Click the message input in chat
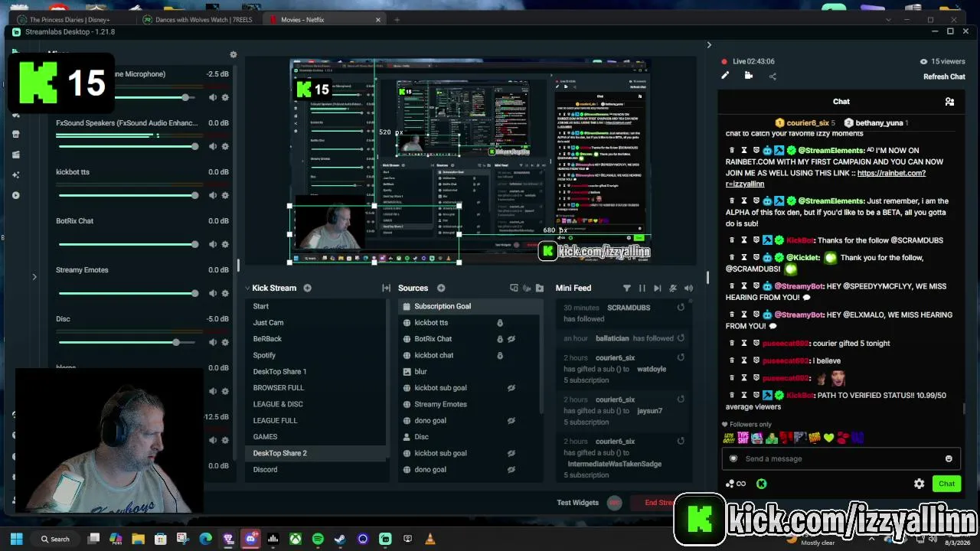 click(841, 458)
